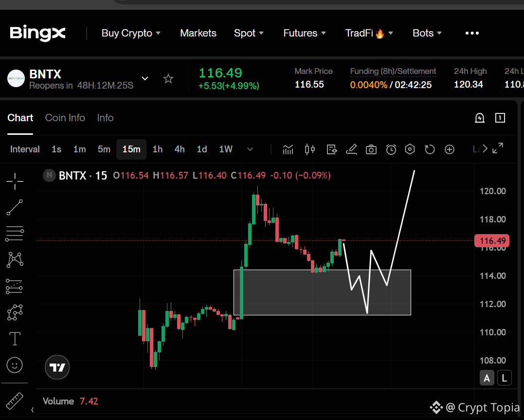The height and width of the screenshot is (420, 524).
Task: Open the indicators icon
Action: tap(288, 149)
